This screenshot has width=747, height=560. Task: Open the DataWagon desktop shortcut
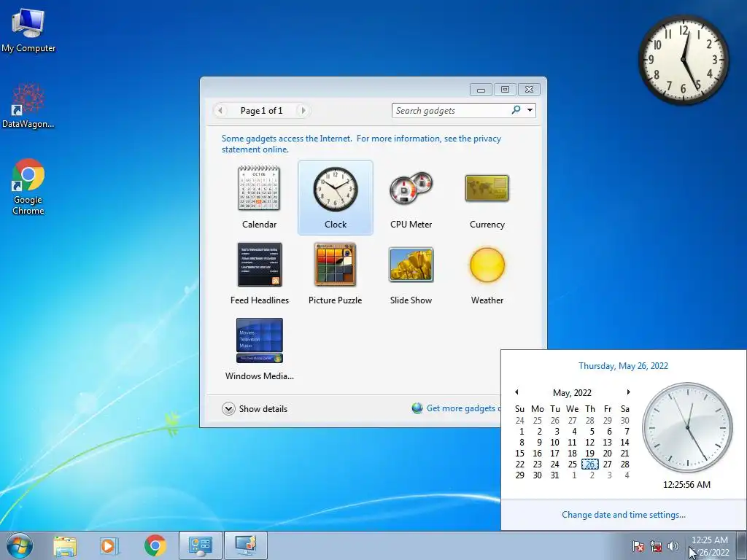[x=28, y=106]
